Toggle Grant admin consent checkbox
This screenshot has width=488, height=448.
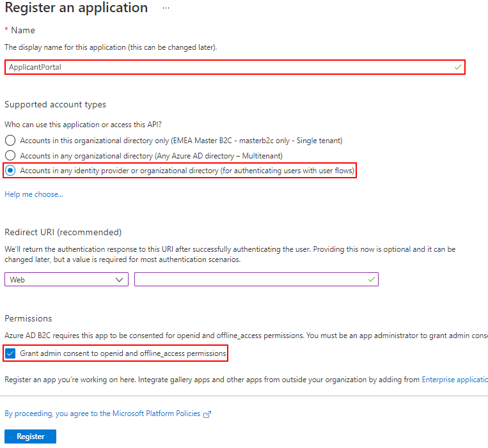coord(10,353)
